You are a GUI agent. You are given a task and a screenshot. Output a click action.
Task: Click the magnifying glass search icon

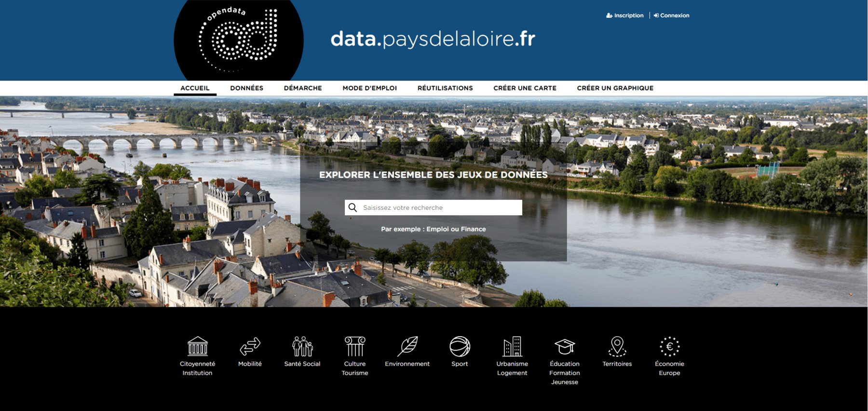point(353,207)
